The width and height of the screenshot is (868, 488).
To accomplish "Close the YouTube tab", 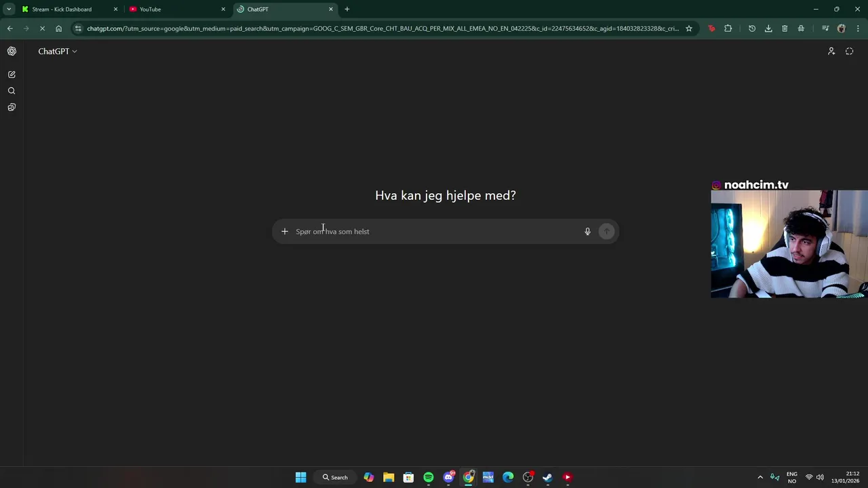I will (x=223, y=9).
